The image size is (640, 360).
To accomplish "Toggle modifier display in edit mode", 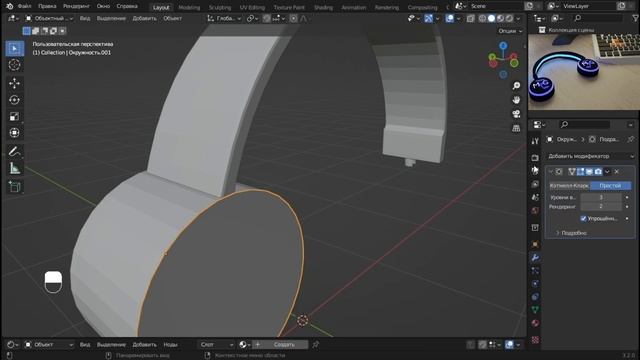I will click(580, 172).
